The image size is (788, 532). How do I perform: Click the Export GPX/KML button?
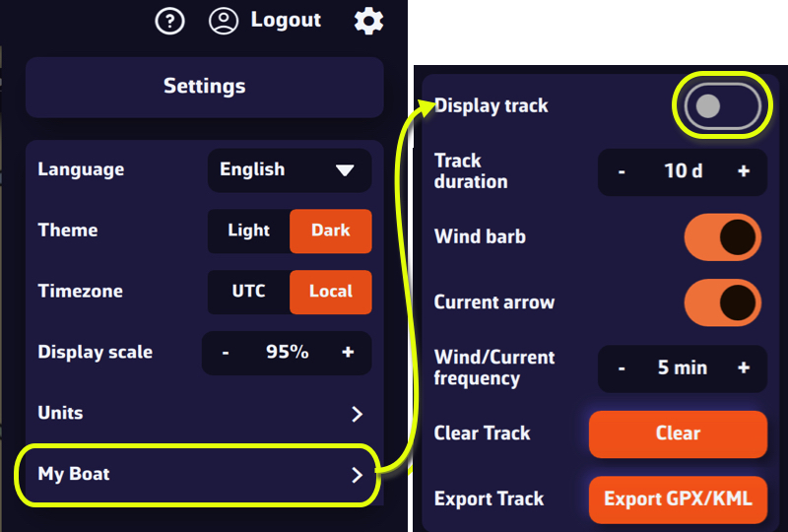tap(678, 499)
